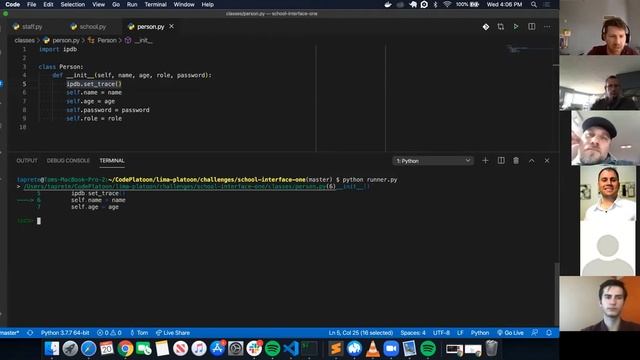The height and width of the screenshot is (360, 640).
Task: Split the terminal pane
Action: click(x=501, y=160)
